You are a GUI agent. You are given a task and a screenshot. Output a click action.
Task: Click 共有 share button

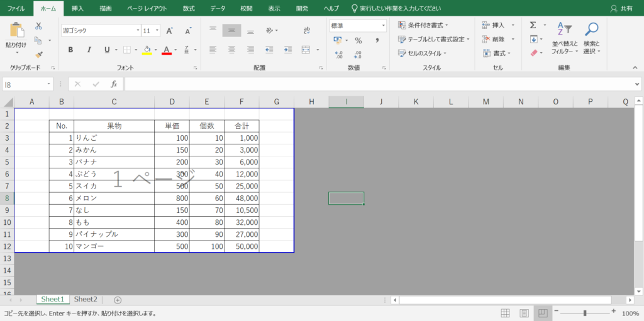coord(622,8)
